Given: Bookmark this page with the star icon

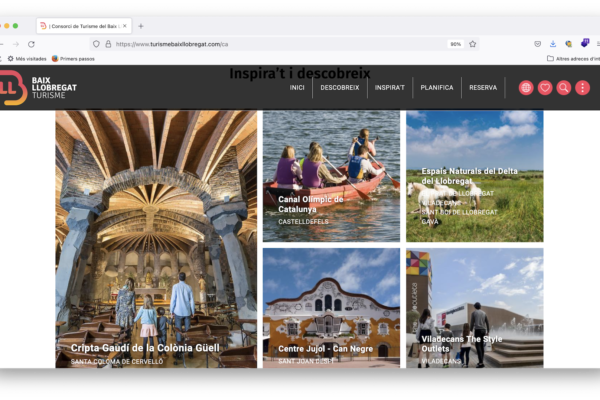Looking at the screenshot, I should coord(473,44).
